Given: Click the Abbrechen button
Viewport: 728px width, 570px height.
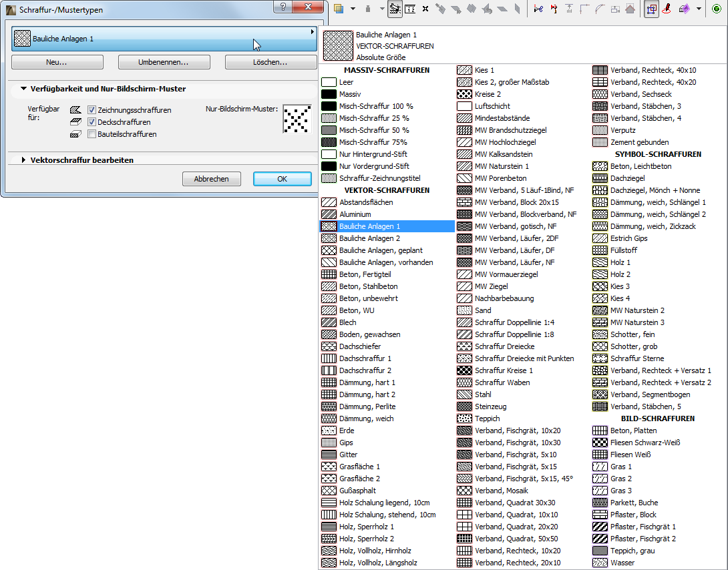Looking at the screenshot, I should 212,179.
